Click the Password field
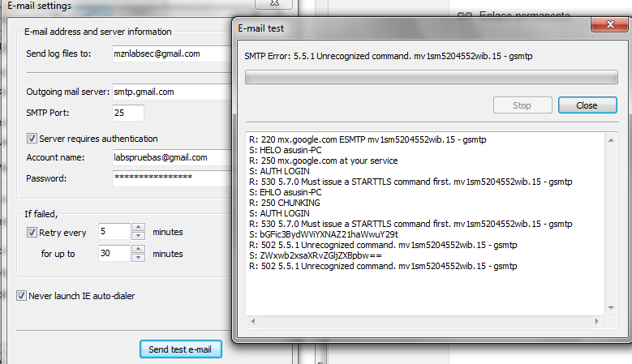This screenshot has width=632, height=364. coord(173,178)
